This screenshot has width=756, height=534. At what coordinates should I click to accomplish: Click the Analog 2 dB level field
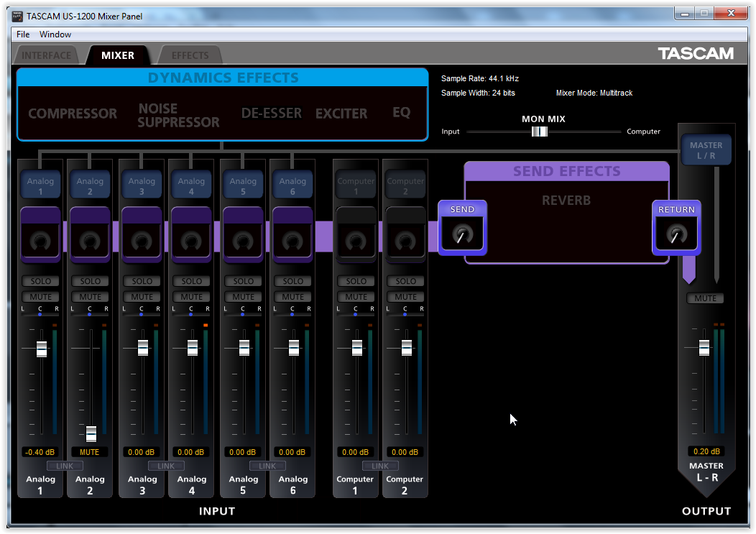click(90, 452)
